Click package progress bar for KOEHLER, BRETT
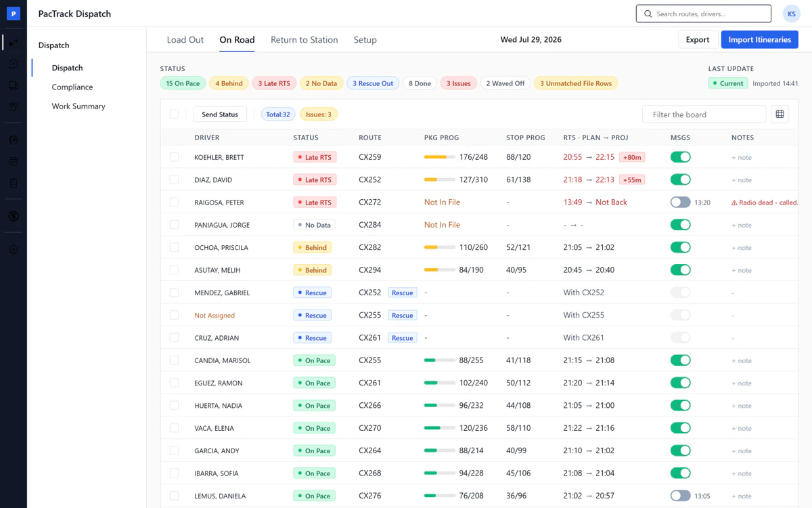 pyautogui.click(x=440, y=157)
